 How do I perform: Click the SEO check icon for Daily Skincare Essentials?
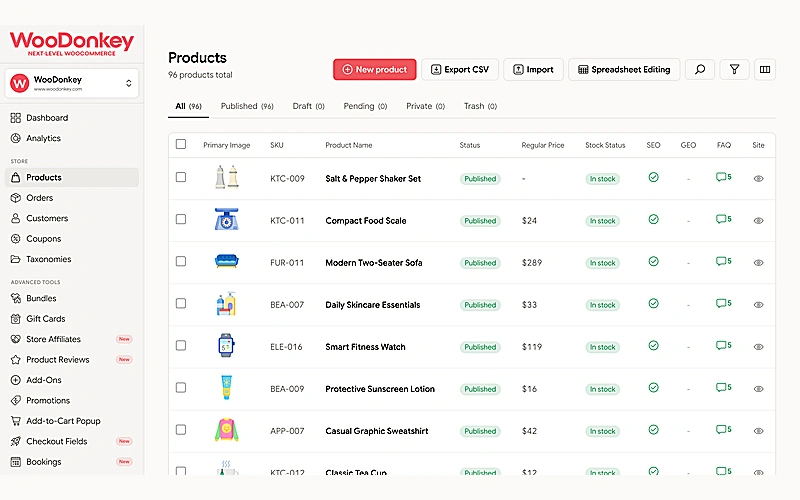click(654, 304)
